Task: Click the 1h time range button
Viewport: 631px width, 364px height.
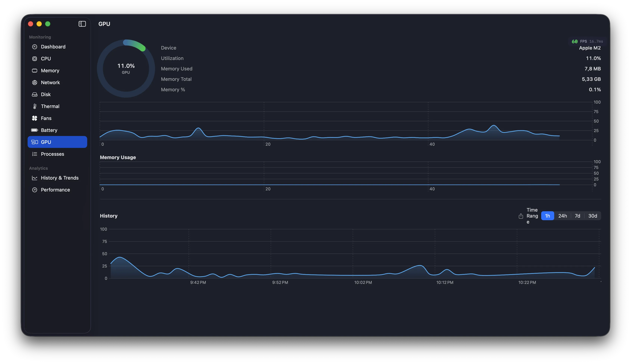Action: [x=548, y=216]
